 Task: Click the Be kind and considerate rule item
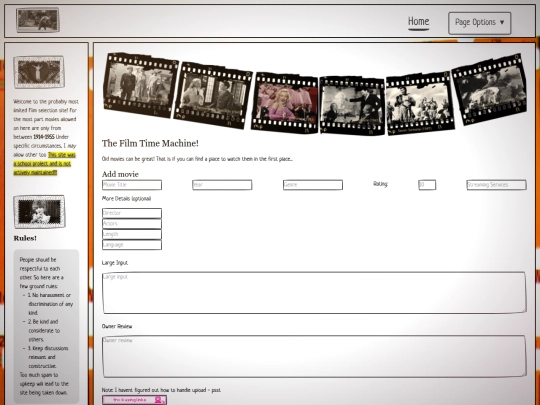point(44,331)
